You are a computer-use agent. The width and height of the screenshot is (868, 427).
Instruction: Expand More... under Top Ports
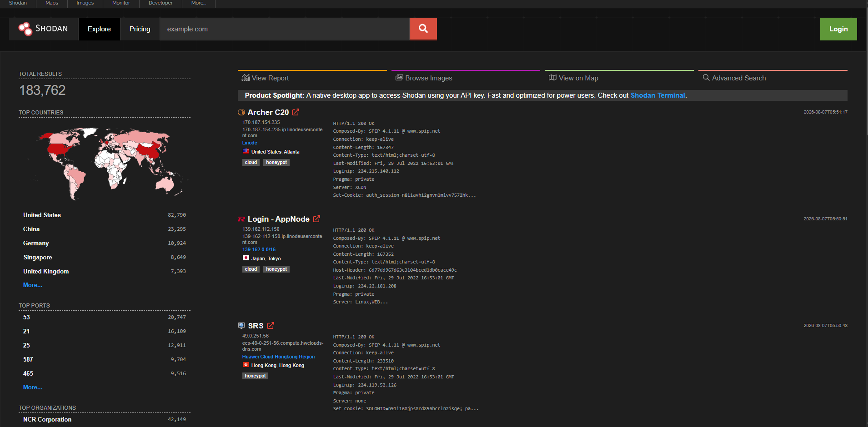coord(33,387)
